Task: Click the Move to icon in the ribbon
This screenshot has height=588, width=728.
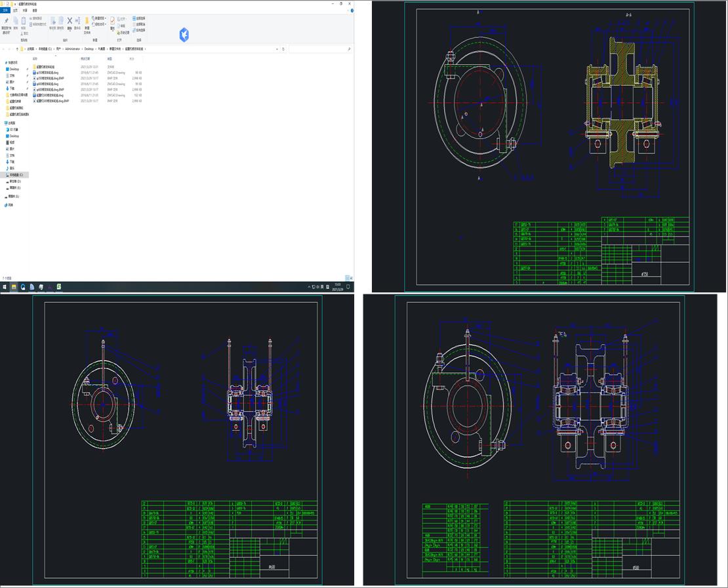Action: 53,22
